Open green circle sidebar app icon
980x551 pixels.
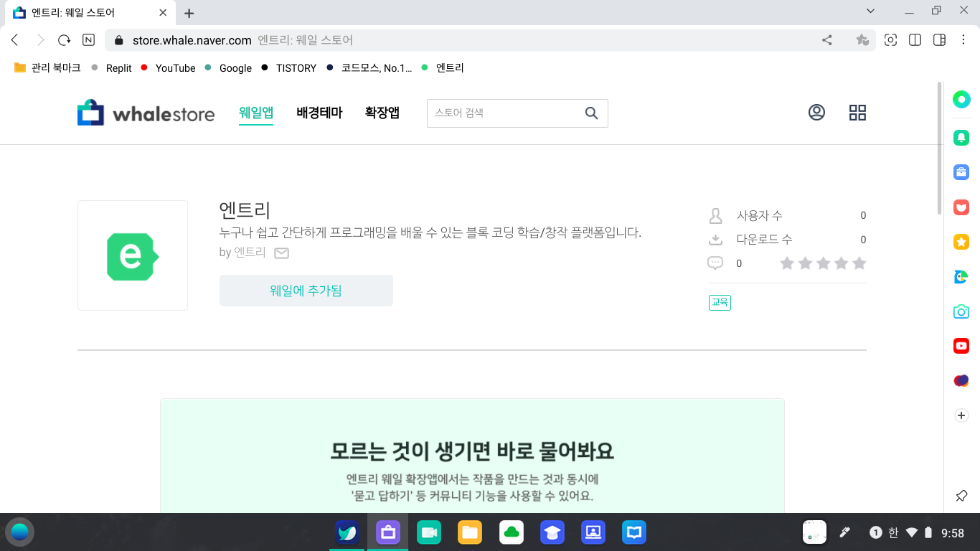click(961, 100)
